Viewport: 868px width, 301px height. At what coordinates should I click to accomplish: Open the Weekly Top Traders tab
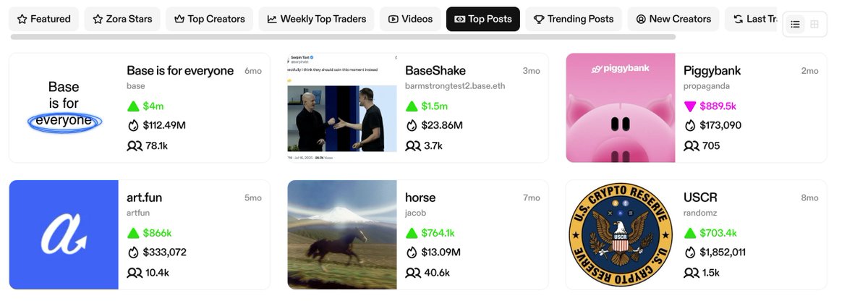point(316,19)
